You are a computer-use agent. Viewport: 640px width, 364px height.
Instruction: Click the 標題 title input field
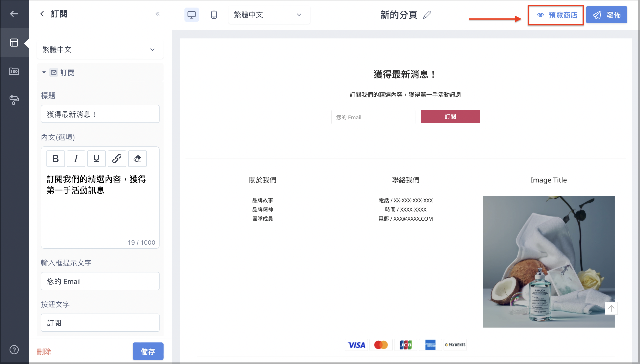[100, 114]
